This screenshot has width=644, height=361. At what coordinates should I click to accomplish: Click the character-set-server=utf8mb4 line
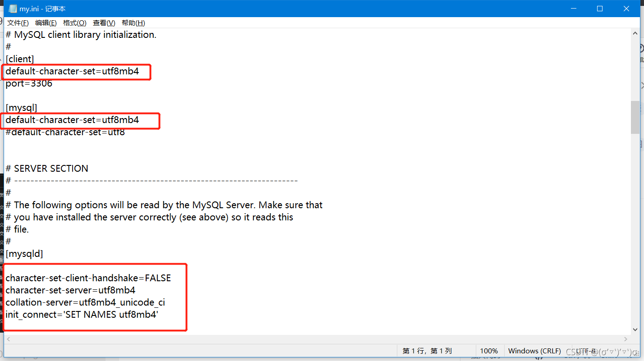(70, 290)
